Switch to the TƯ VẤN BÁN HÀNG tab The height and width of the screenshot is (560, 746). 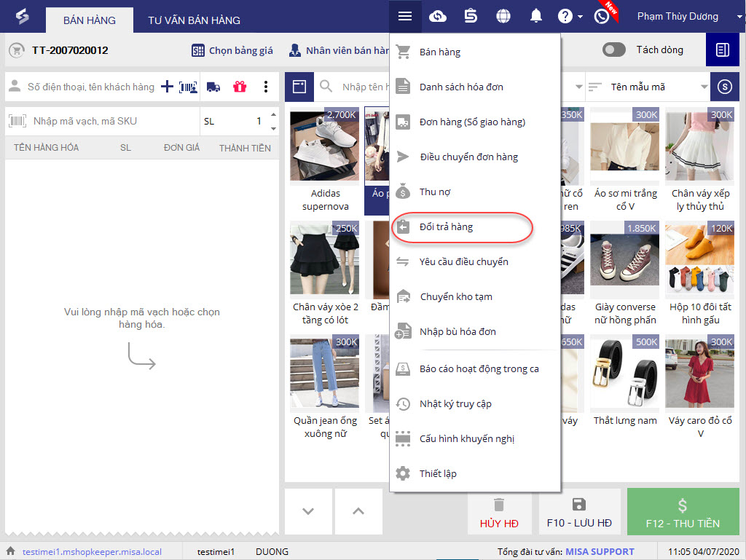pyautogui.click(x=194, y=20)
